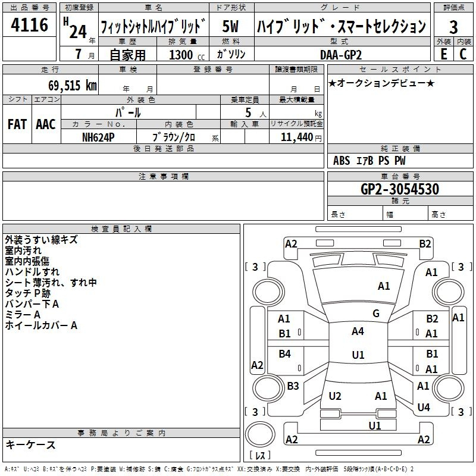The width and height of the screenshot is (476, 476).
Task: Click the vehicle history value 自家用
Action: (127, 55)
